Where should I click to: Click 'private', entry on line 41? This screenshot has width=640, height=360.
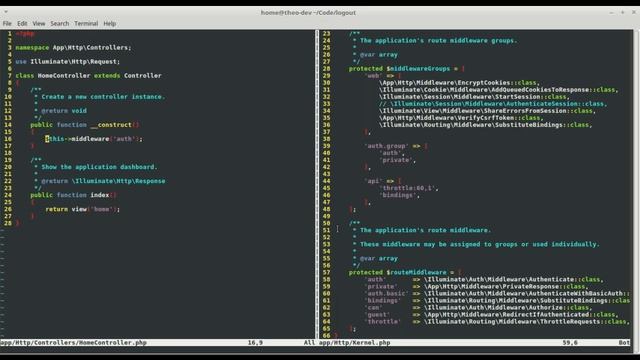click(x=398, y=160)
